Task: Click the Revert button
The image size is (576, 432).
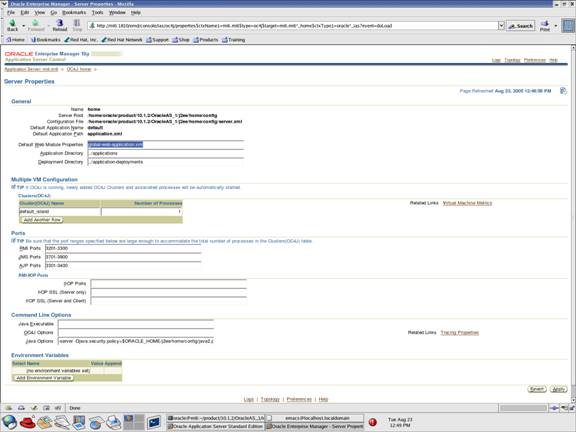Action: click(537, 389)
